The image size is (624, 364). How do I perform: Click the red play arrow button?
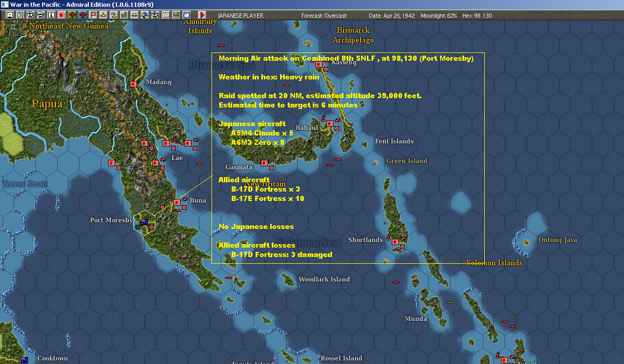pyautogui.click(x=202, y=15)
